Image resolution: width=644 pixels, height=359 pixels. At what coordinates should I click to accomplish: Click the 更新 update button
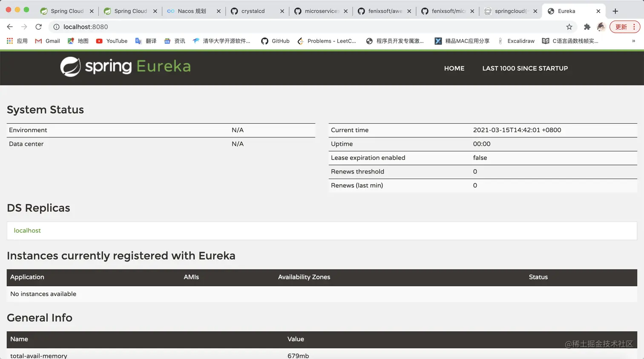(625, 27)
